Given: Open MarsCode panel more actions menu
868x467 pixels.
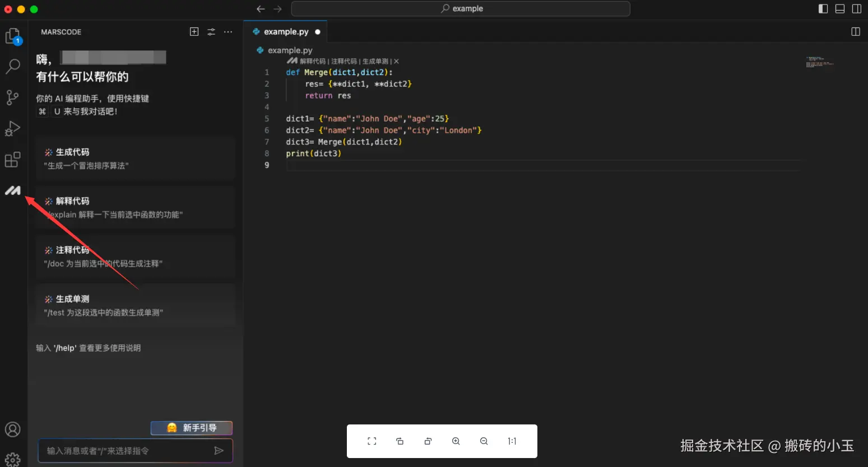Looking at the screenshot, I should [228, 32].
